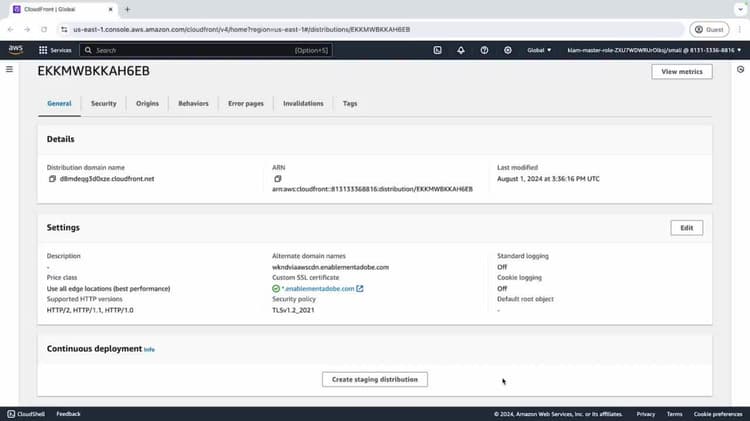Go back using the browser back arrow
This screenshot has width=750, height=421.
pyautogui.click(x=11, y=30)
